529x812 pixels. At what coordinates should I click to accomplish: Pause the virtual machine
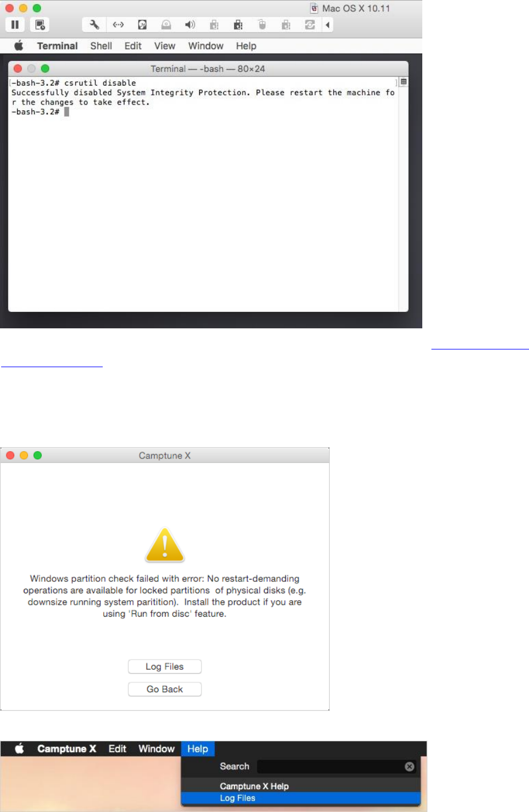(x=15, y=25)
